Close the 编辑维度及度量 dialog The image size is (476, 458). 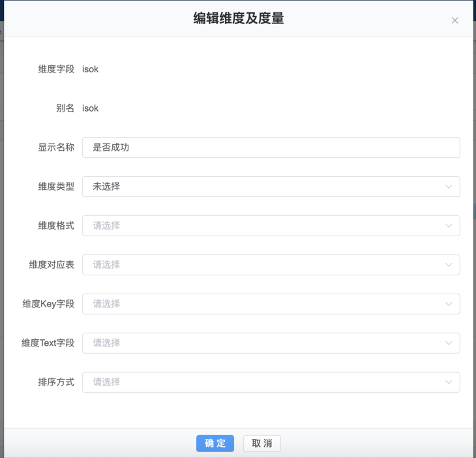[x=454, y=20]
